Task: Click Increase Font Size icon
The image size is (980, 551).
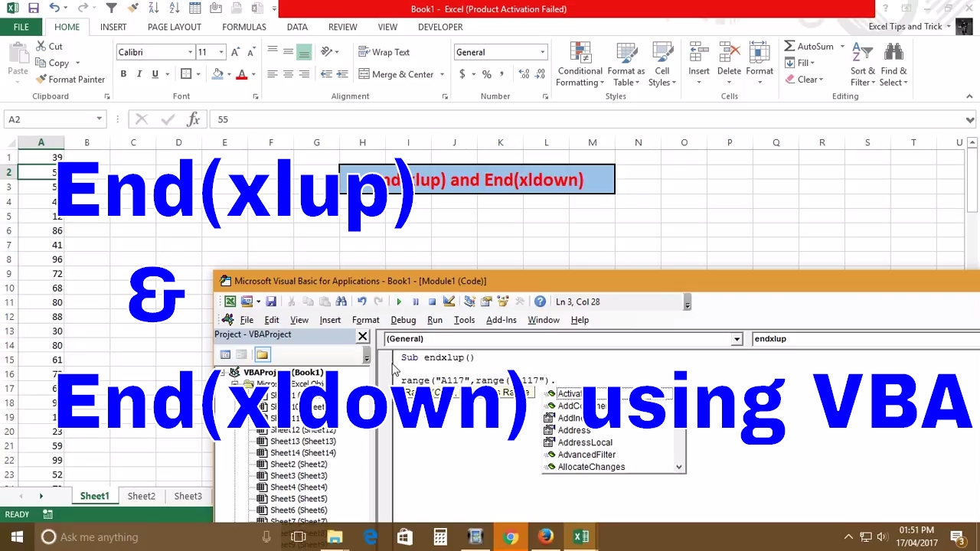Action: click(x=236, y=52)
